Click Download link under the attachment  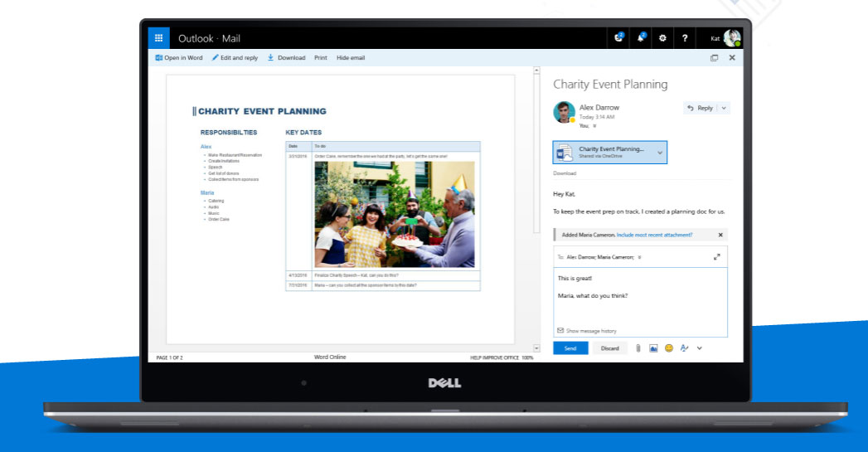pos(564,173)
